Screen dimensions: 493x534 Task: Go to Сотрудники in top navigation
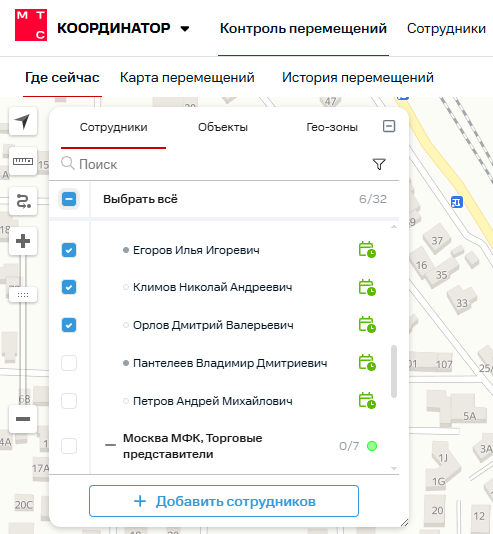446,29
